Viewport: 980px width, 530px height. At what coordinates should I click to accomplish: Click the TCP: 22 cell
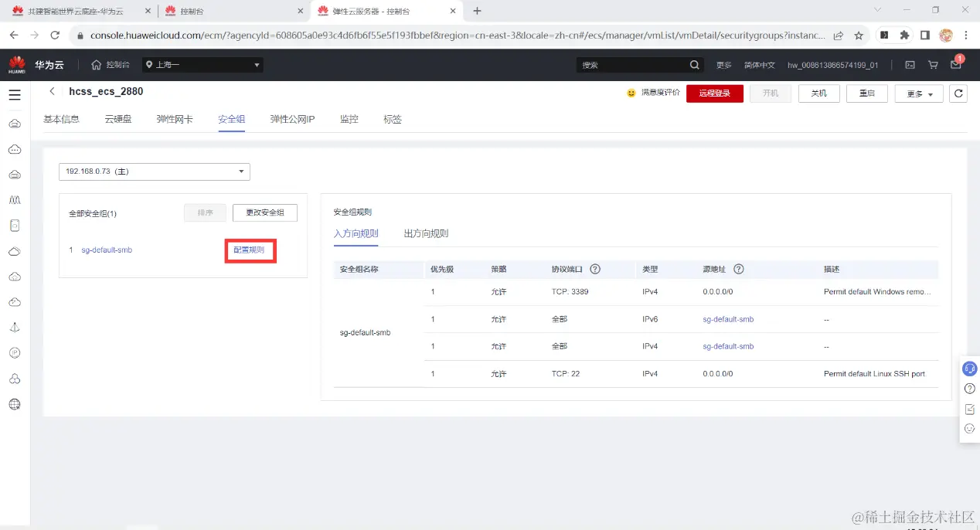pos(565,374)
